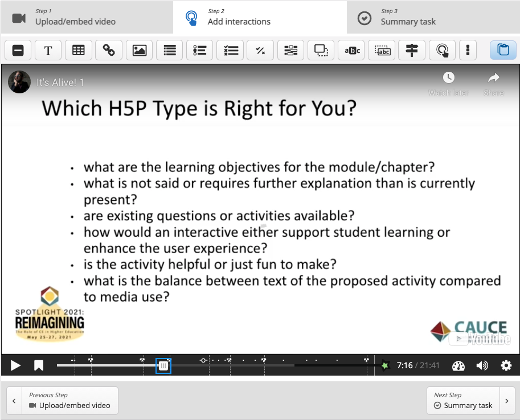Click the video seek slider handle

coord(163,365)
